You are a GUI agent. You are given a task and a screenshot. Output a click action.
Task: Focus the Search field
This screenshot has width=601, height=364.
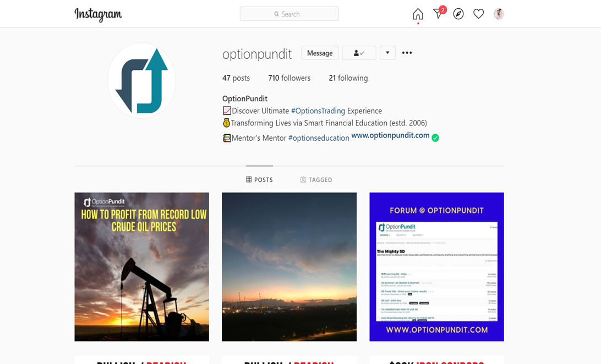click(x=289, y=14)
